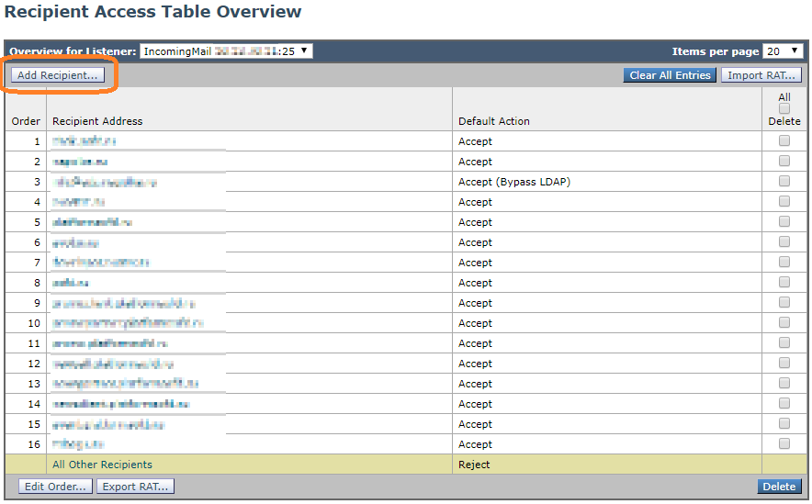Click the Edit Order button
Screen dimensions: 812x504
point(55,487)
